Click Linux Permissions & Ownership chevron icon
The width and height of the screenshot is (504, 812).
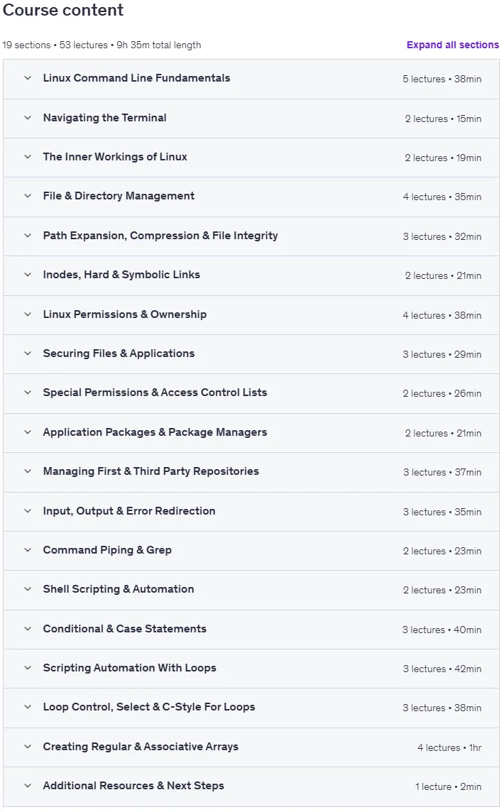(28, 314)
